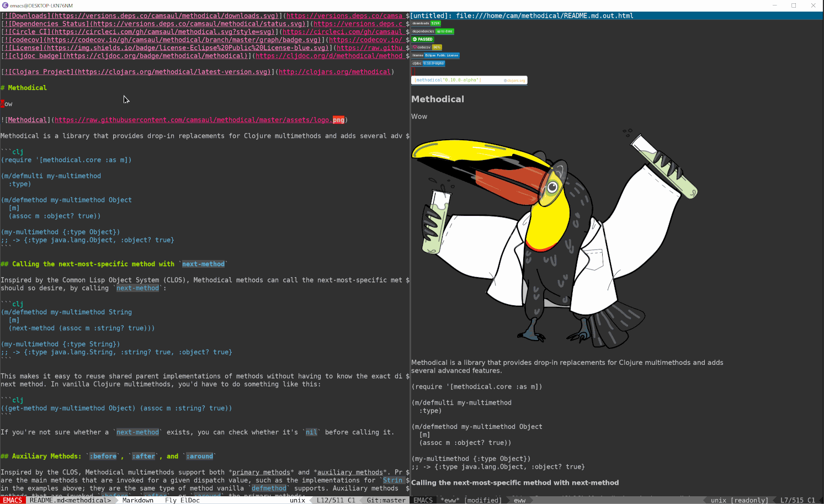
Task: Click the EMACS state indicator in left mode line
Action: tap(12, 500)
